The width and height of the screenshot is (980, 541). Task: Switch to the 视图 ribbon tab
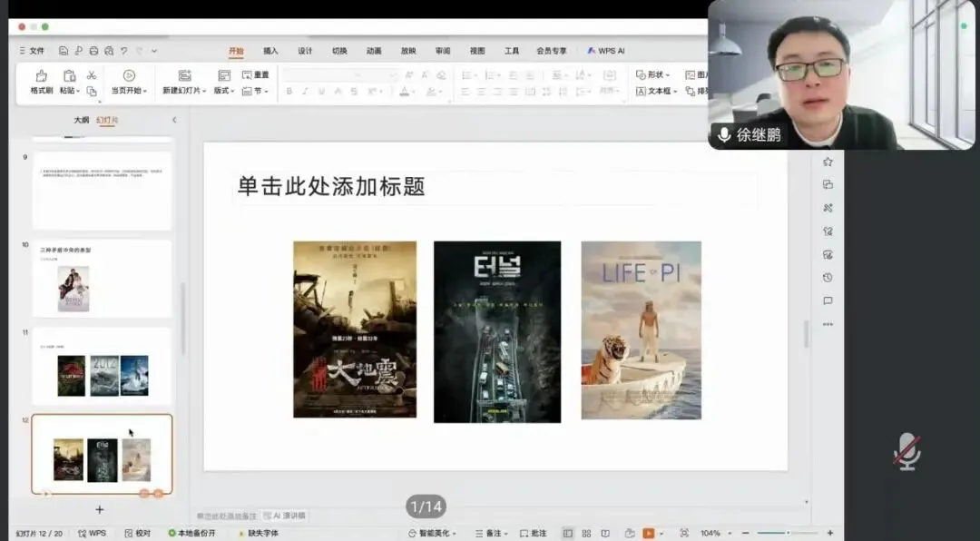point(477,51)
